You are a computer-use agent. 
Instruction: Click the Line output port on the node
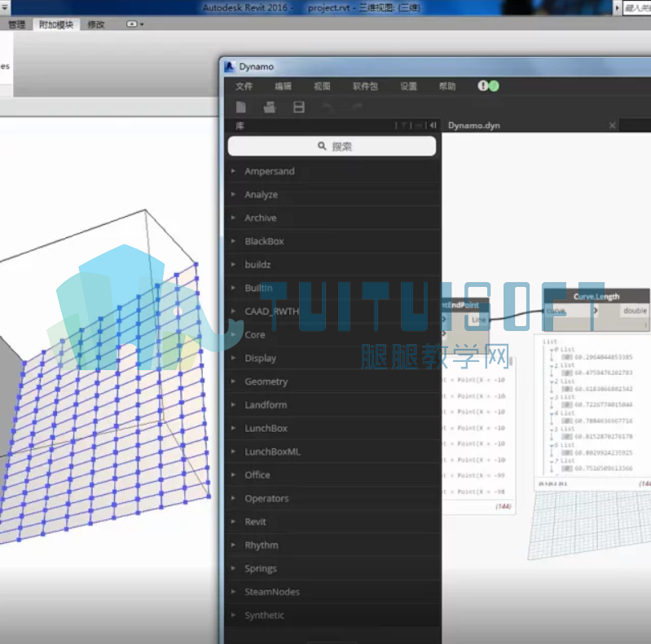click(x=479, y=320)
